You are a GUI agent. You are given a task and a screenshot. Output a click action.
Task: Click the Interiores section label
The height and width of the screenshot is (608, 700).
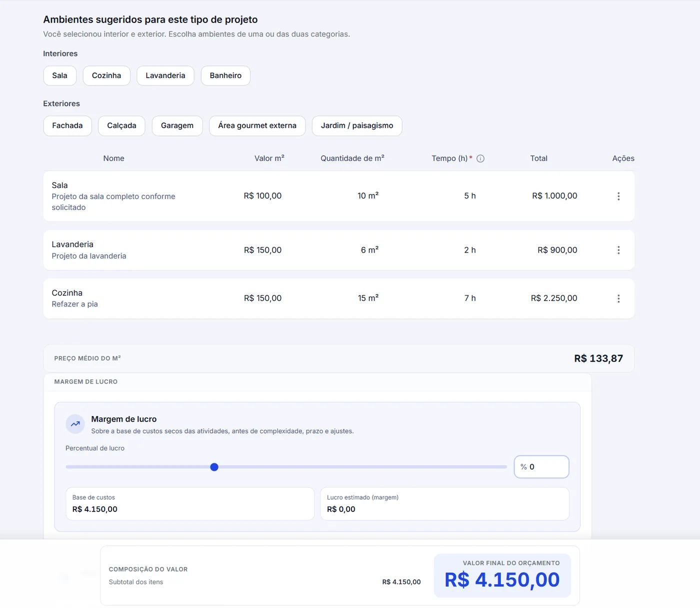point(60,53)
